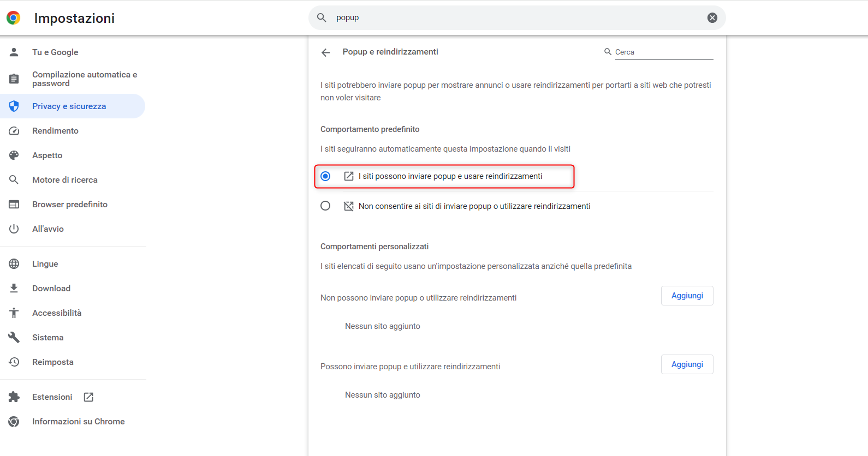Click the Privacy e sicurezza shield icon
Image resolution: width=868 pixels, height=456 pixels.
pos(14,106)
